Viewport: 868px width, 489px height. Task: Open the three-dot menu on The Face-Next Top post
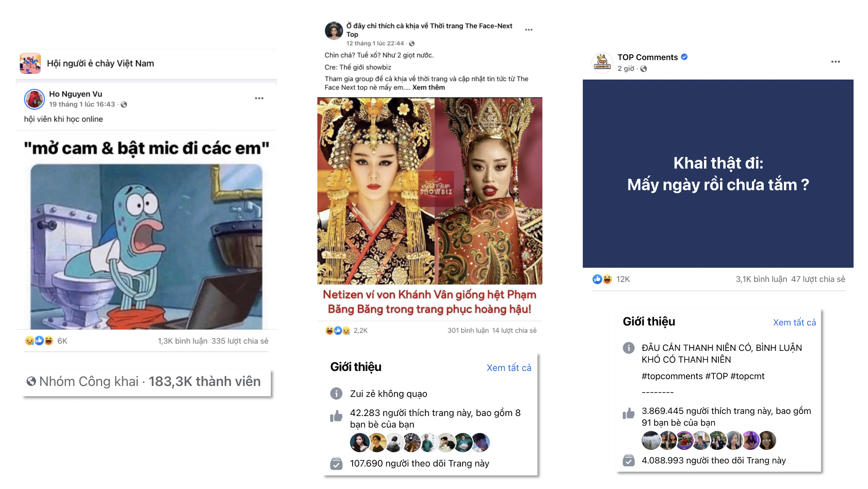click(529, 30)
